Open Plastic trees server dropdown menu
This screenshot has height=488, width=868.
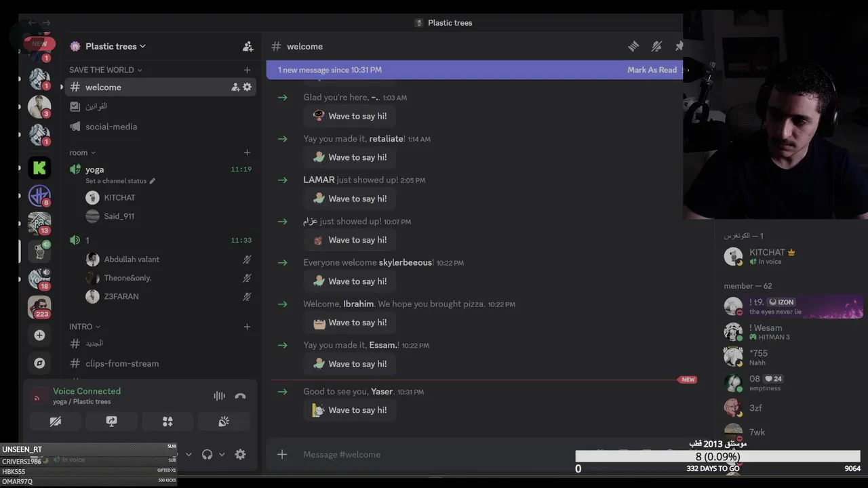click(x=115, y=46)
